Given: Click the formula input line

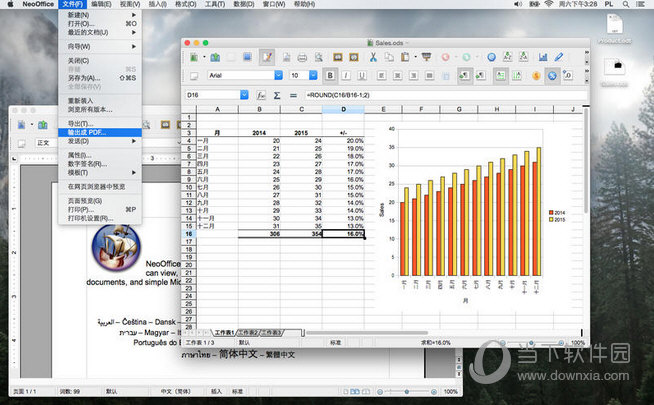Looking at the screenshot, I should click(x=445, y=95).
